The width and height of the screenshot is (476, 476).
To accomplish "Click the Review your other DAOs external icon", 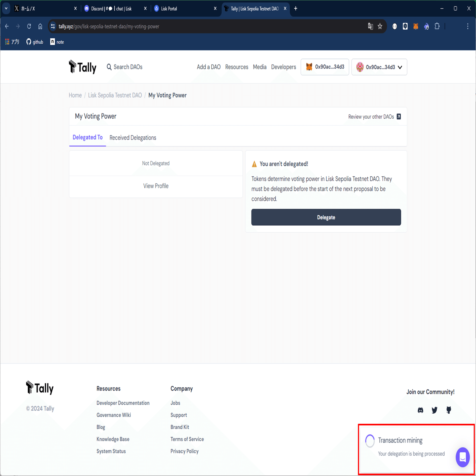I will pyautogui.click(x=399, y=117).
